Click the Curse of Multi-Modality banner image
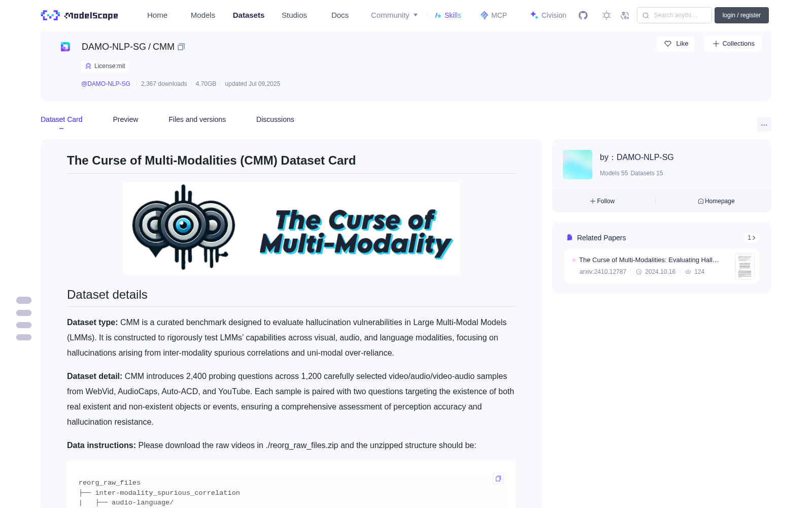The height and width of the screenshot is (508, 812). pos(291,228)
